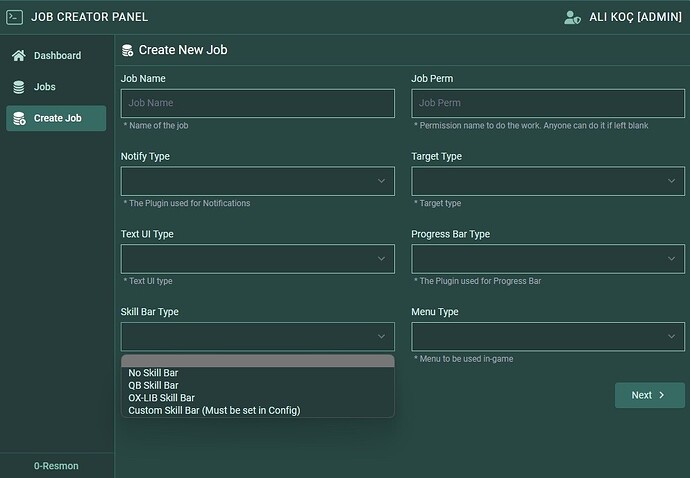Select the blank highlighted dropdown option
This screenshot has width=690, height=478.
257,361
